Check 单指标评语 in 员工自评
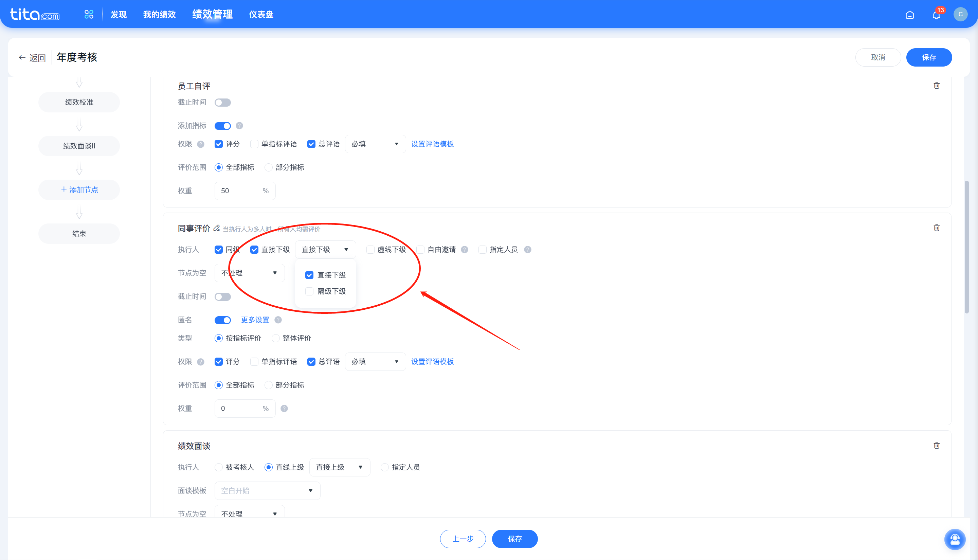The height and width of the screenshot is (560, 978). [x=254, y=144]
